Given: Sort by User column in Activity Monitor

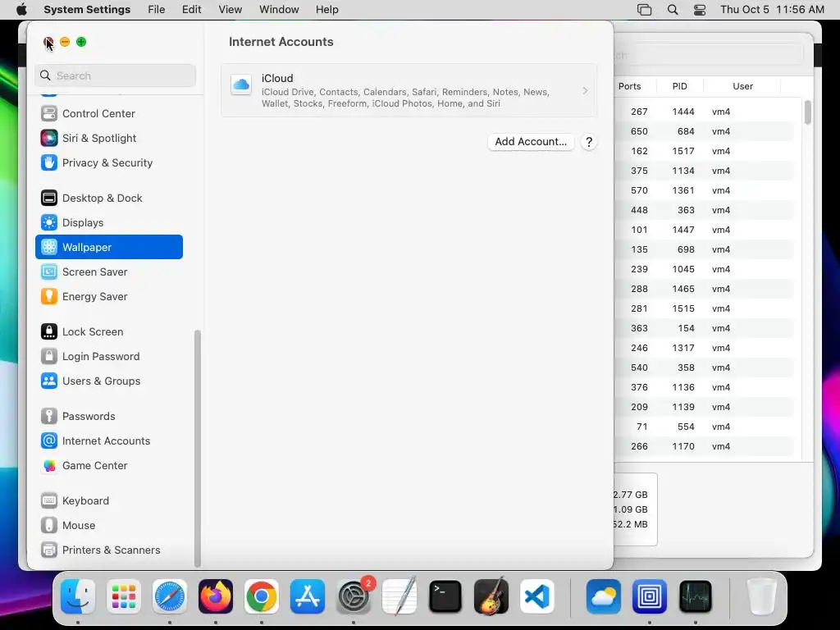Looking at the screenshot, I should click(742, 86).
